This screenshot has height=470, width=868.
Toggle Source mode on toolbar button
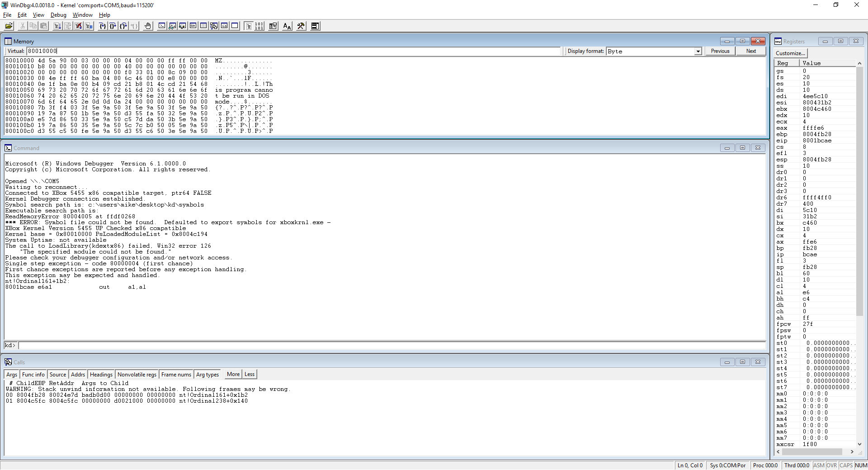249,26
